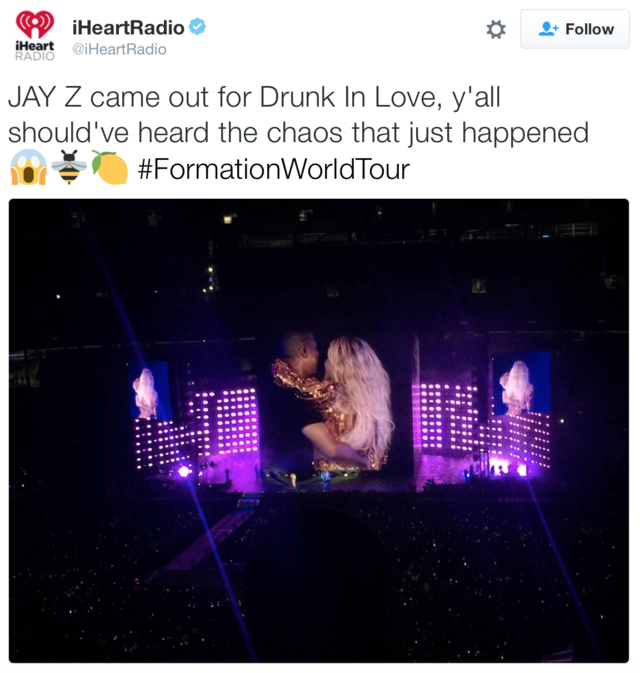This screenshot has width=640, height=673.
Task: Open the gear options menu
Action: [496, 30]
